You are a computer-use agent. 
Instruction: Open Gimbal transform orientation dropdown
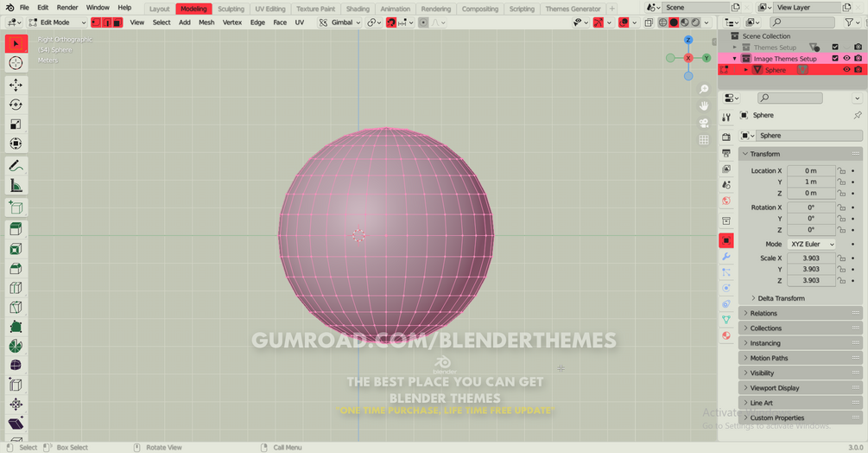pyautogui.click(x=340, y=22)
